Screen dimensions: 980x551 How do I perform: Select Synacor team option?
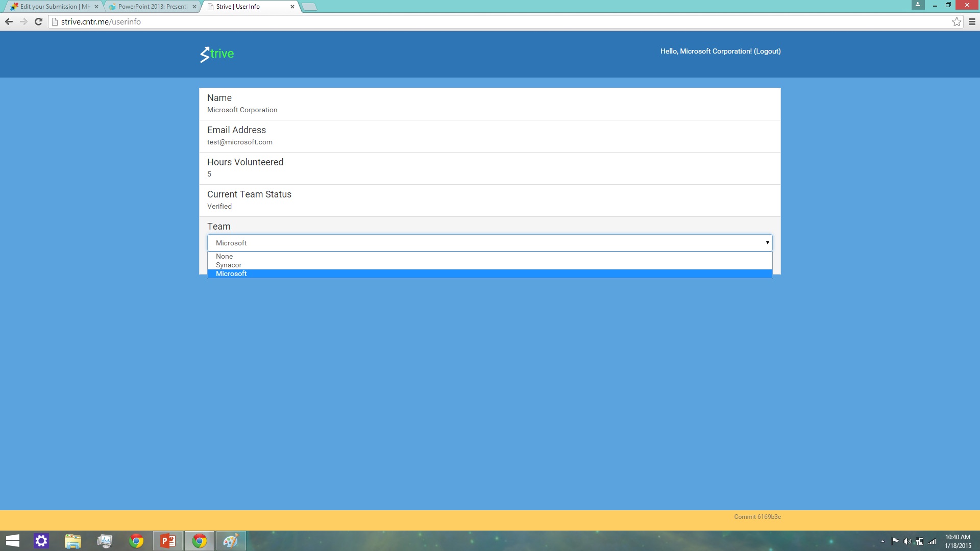(x=229, y=265)
